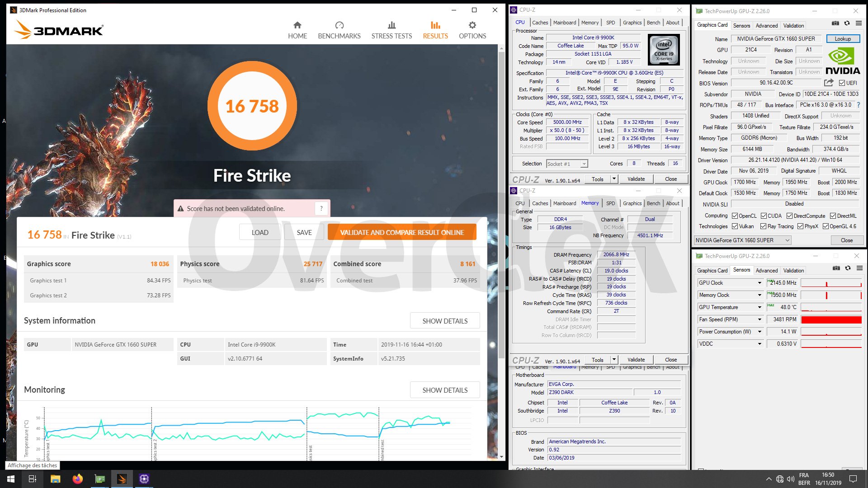Click BIOS export share icon in GPU-Z
868x488 pixels.
coord(829,83)
